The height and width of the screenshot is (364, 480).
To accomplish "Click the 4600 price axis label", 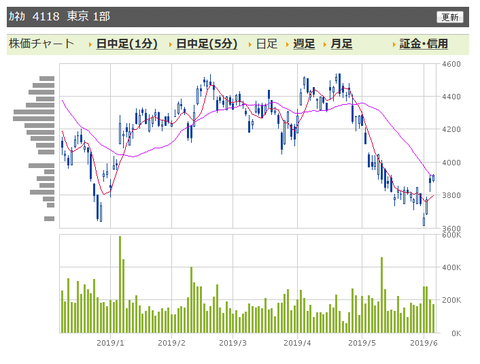I will (x=451, y=64).
